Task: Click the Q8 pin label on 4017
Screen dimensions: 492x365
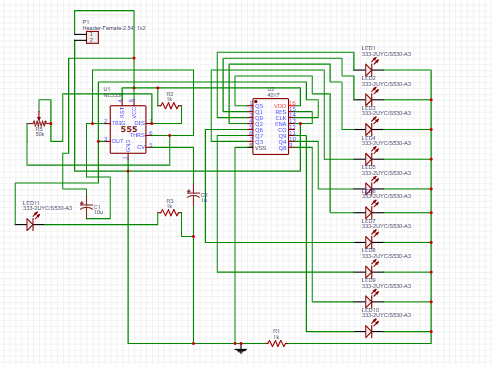Action: [282, 148]
